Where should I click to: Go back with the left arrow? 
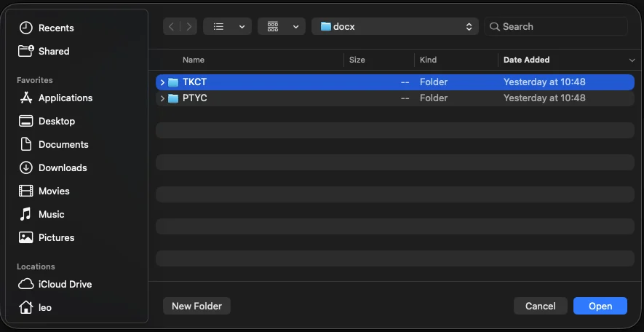(x=171, y=27)
